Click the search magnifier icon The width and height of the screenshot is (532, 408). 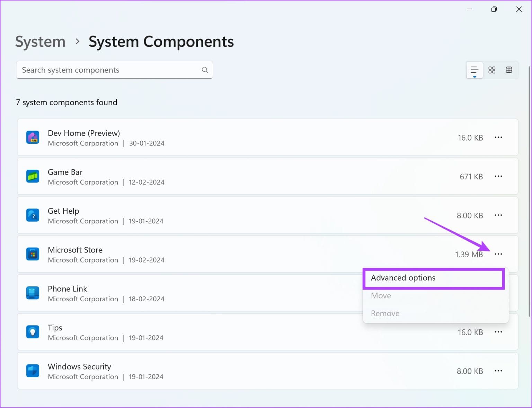pos(205,70)
